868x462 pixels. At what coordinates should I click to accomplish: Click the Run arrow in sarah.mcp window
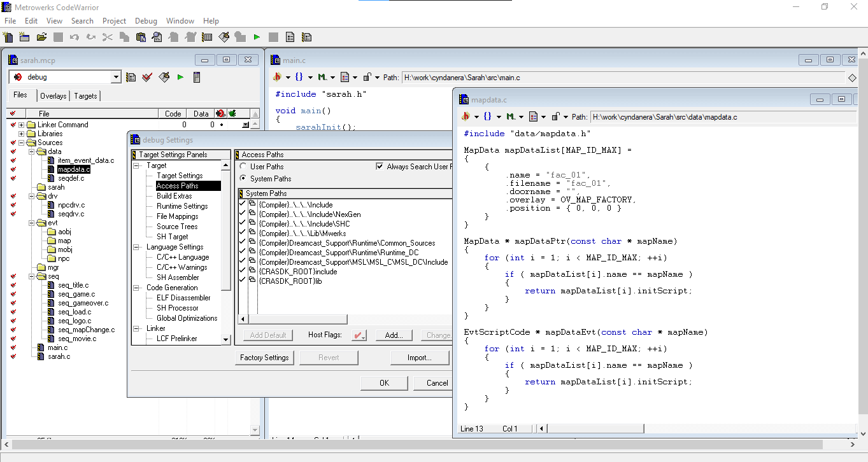pos(181,77)
